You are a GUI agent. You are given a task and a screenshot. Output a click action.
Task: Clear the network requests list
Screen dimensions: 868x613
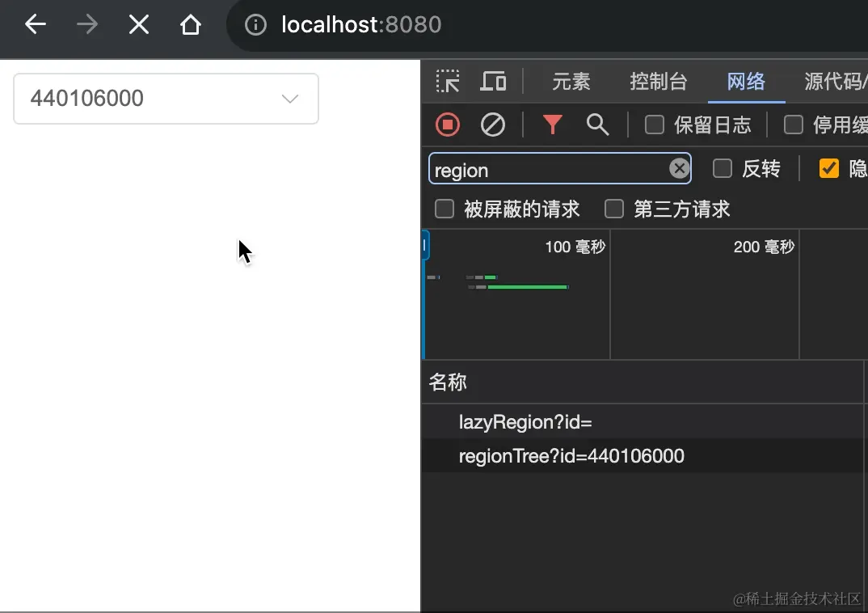coord(493,125)
